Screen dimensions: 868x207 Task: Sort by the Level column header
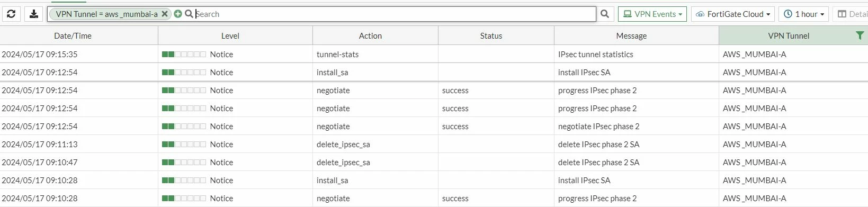(230, 36)
